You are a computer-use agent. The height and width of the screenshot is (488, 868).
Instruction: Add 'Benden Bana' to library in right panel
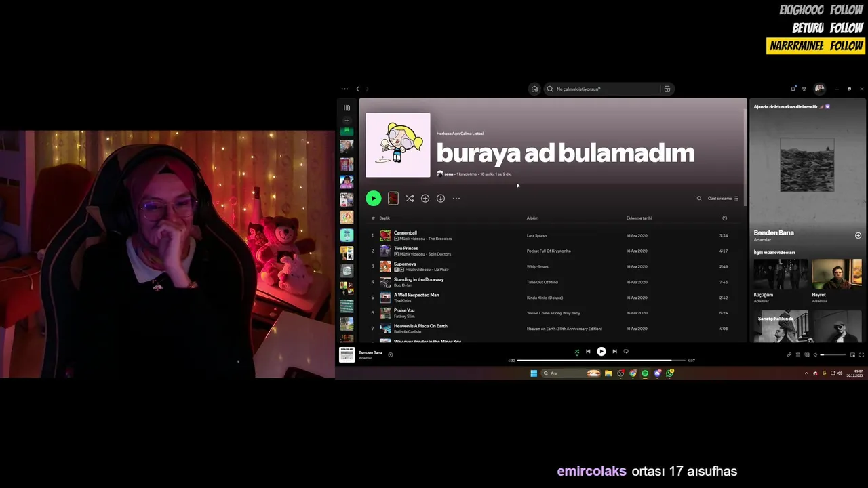(858, 236)
